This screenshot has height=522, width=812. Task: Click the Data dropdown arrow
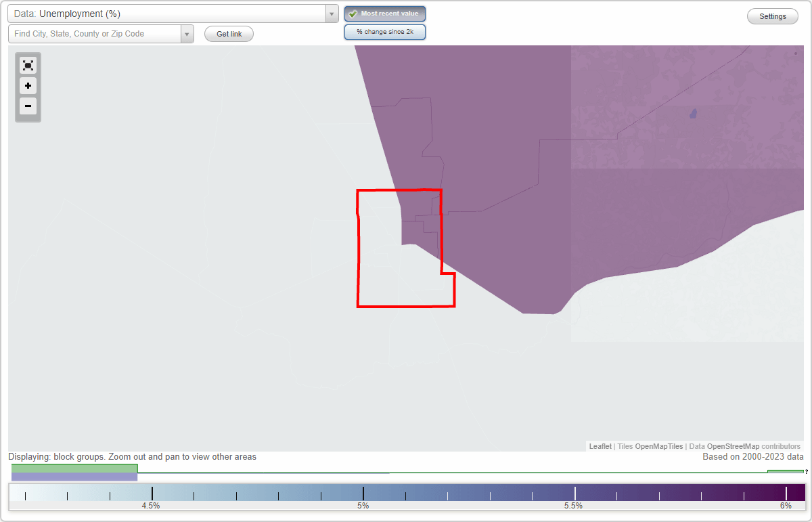(332, 14)
